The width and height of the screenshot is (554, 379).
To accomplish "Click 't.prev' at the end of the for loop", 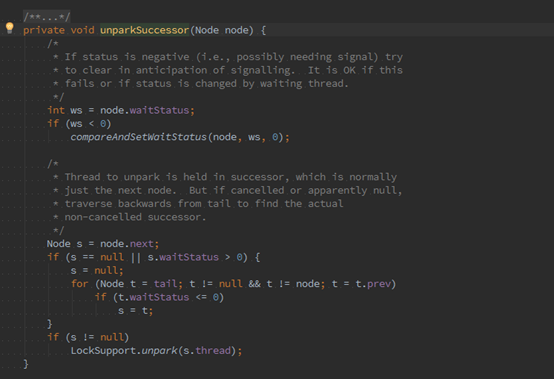I will 373,284.
